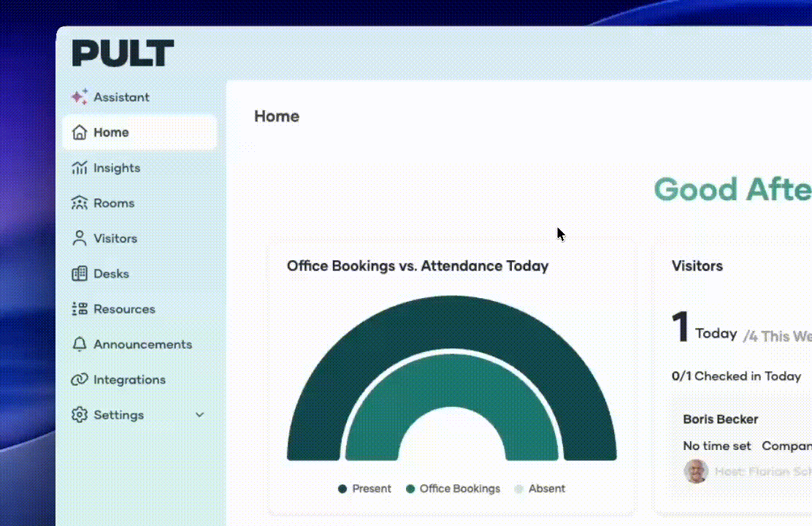Select the Visitors person icon

pyautogui.click(x=80, y=238)
